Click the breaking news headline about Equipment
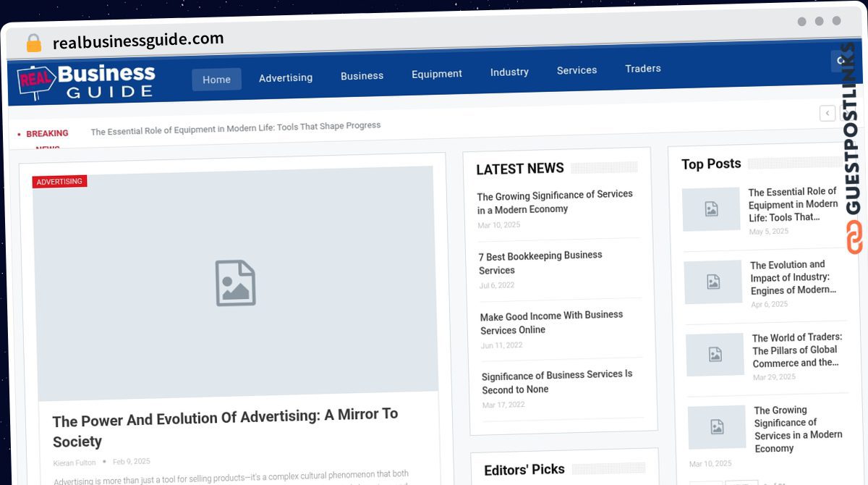Image resolution: width=868 pixels, height=485 pixels. coord(235,127)
